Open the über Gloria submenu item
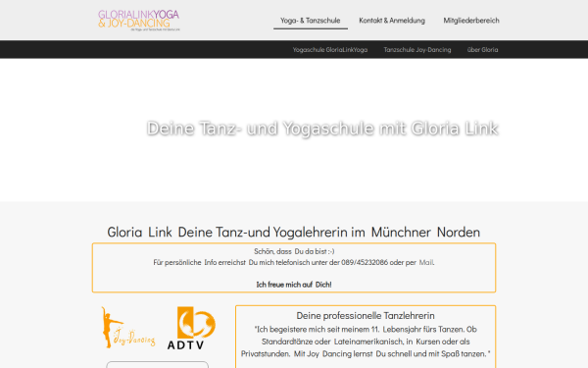This screenshot has width=588, height=368. click(x=482, y=50)
